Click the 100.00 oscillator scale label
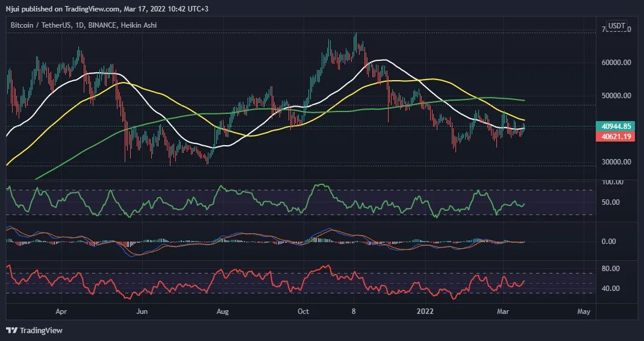The height and width of the screenshot is (341, 644). (x=612, y=182)
